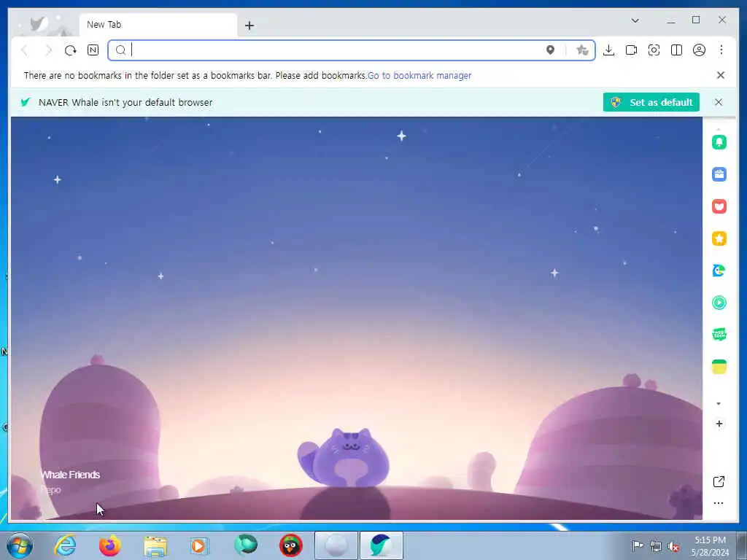Open sidebar more options ellipsis
The width and height of the screenshot is (747, 560).
click(719, 503)
